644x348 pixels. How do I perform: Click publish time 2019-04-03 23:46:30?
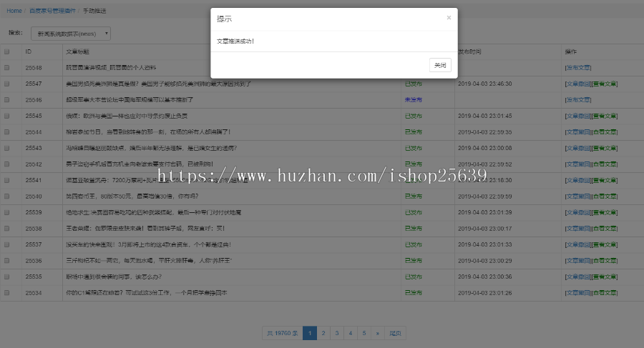[x=485, y=84]
